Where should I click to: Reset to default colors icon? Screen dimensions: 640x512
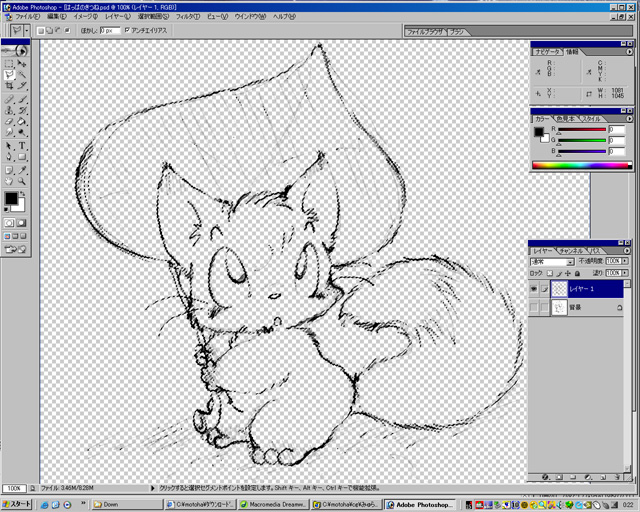[x=6, y=209]
